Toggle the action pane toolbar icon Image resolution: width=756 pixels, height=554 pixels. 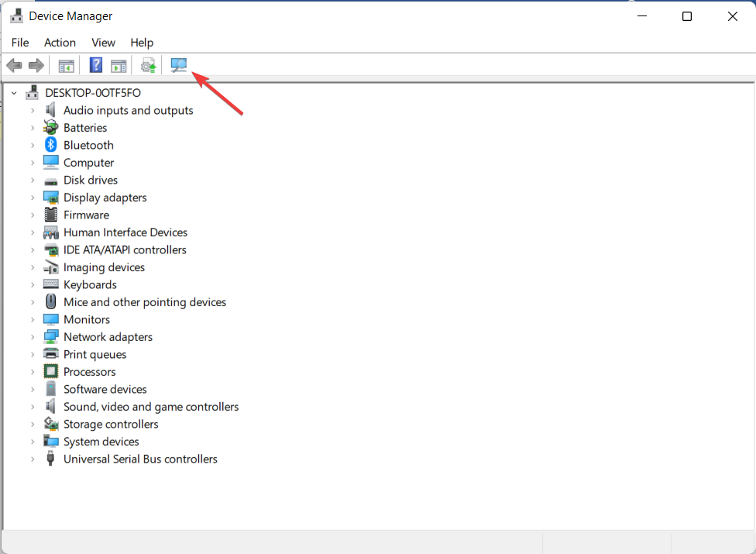(119, 66)
